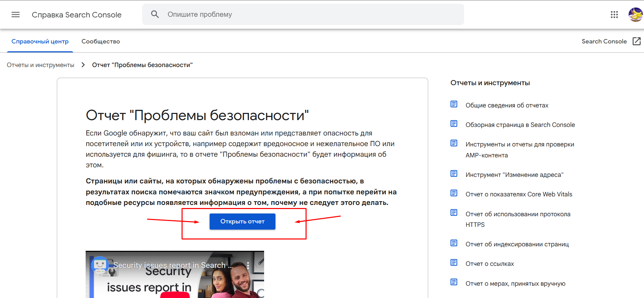
Task: Click the article icon beside "Инструмент Изменение адреса"
Action: point(454,173)
